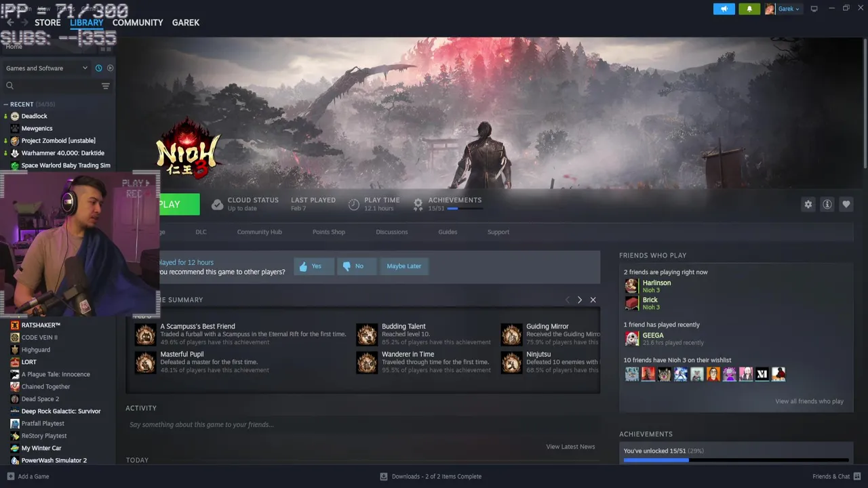Expand the Games and Software dropdown

(x=46, y=68)
